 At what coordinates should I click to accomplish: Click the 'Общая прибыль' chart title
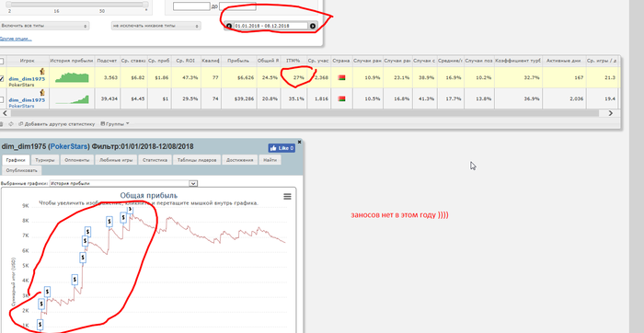(x=149, y=195)
